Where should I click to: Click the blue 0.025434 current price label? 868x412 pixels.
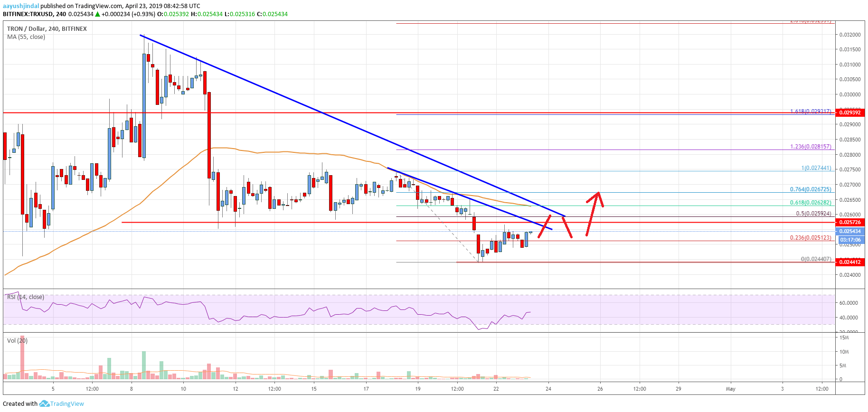click(850, 231)
